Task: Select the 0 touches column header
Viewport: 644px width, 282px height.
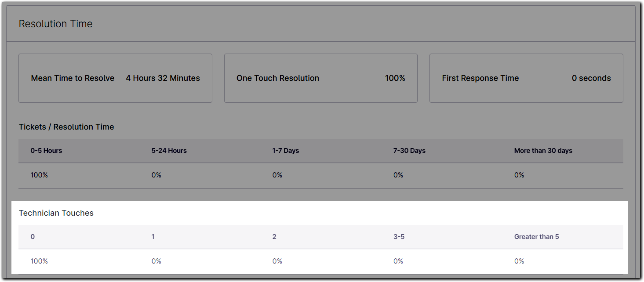Action: coord(33,236)
